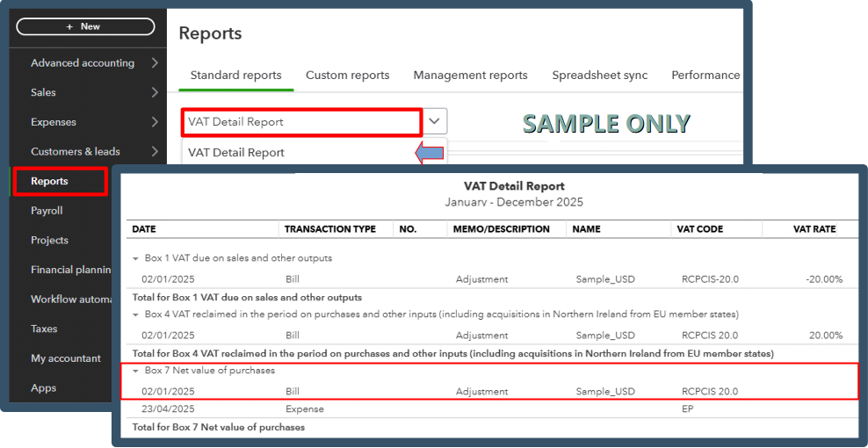Switch to the Custom reports tab

point(347,76)
